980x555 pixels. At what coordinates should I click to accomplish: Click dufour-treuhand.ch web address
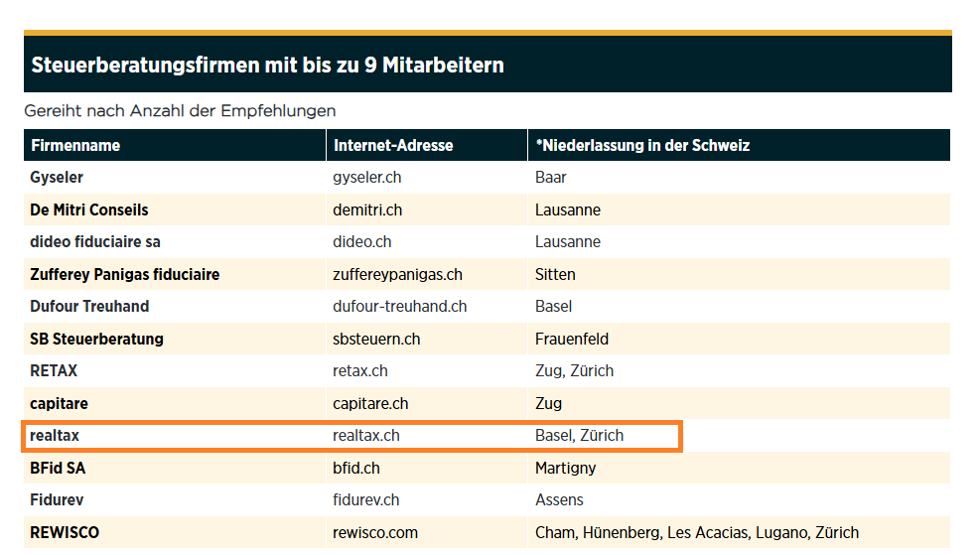400,306
